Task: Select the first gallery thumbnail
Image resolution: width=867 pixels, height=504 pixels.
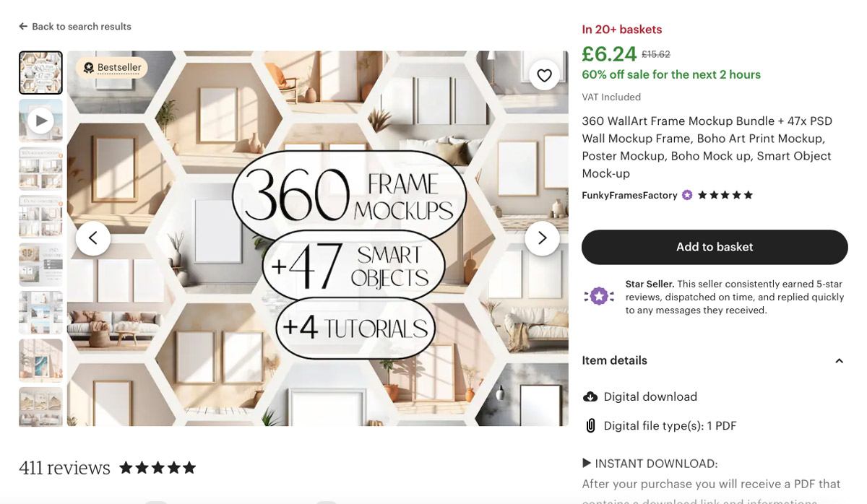Action: [40, 72]
